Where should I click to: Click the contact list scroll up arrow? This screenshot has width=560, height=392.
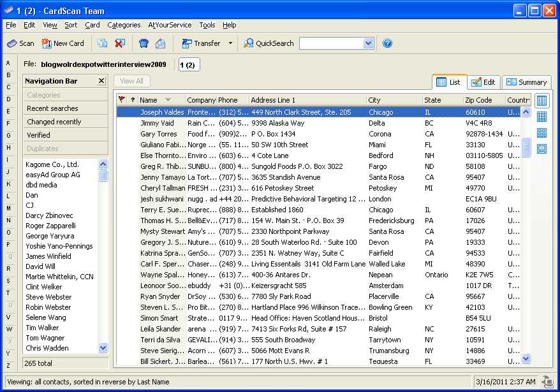526,112
